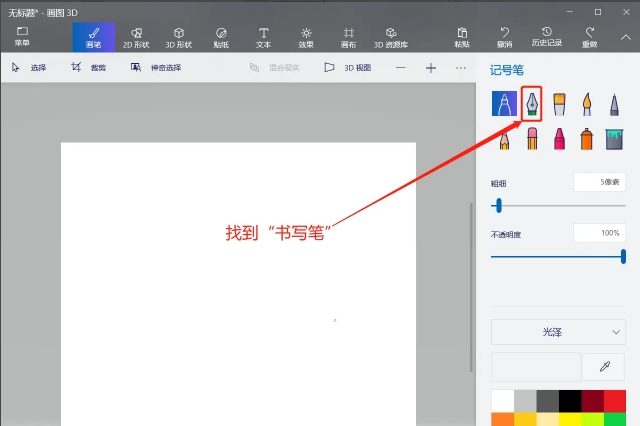Viewport: 640px width, 426px height.
Task: Select the Crayon brush
Action: click(559, 139)
